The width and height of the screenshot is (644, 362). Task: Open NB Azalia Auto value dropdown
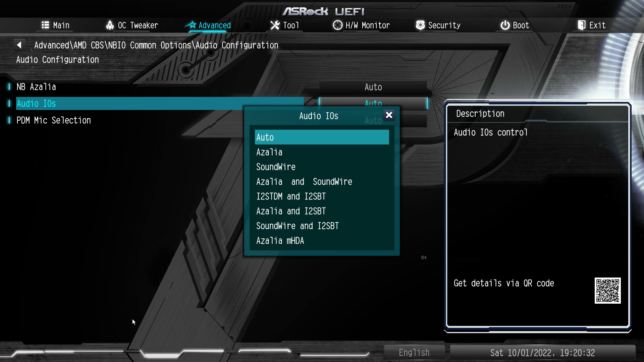click(x=373, y=87)
